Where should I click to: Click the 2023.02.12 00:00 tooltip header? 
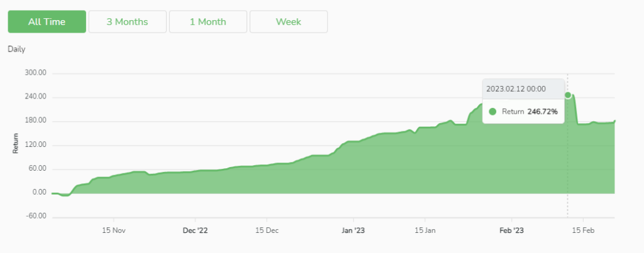click(516, 89)
